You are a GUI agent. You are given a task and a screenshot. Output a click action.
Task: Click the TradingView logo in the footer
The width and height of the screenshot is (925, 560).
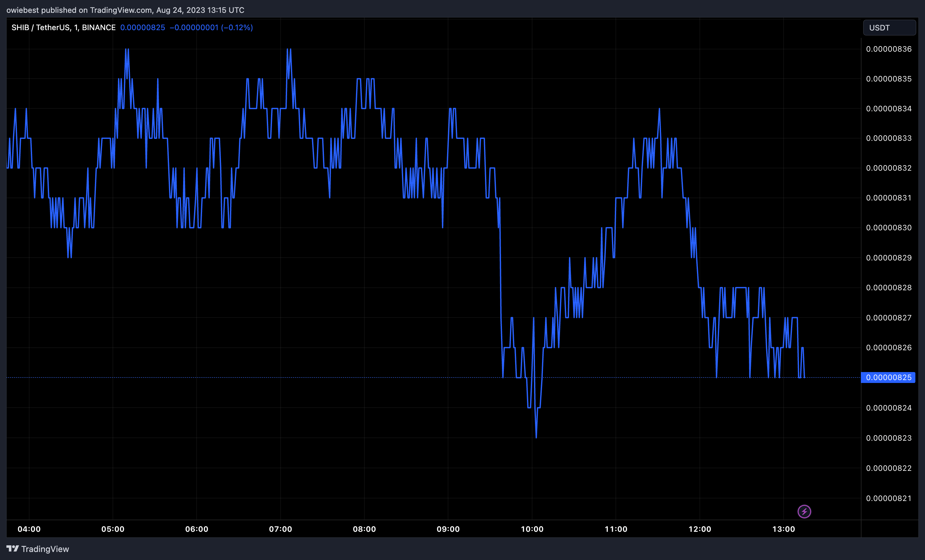pos(38,549)
